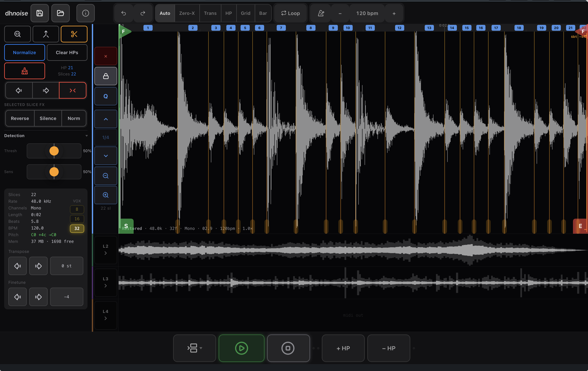588x371 pixels.
Task: Select the scissors slice tool
Action: 74,34
